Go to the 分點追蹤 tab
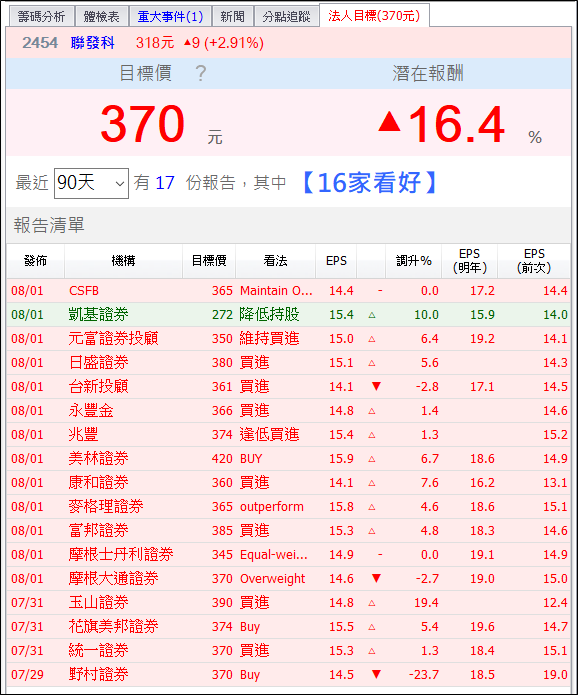Viewport: 578px width, 695px height. [286, 16]
